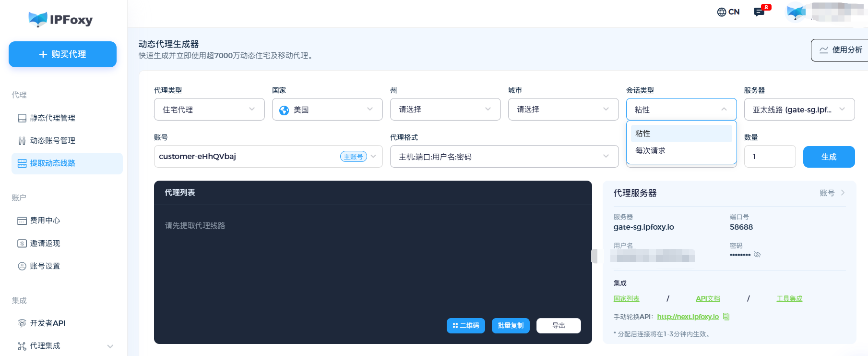Select 粘性 option in dropdown list
The height and width of the screenshot is (356, 868).
tap(681, 134)
